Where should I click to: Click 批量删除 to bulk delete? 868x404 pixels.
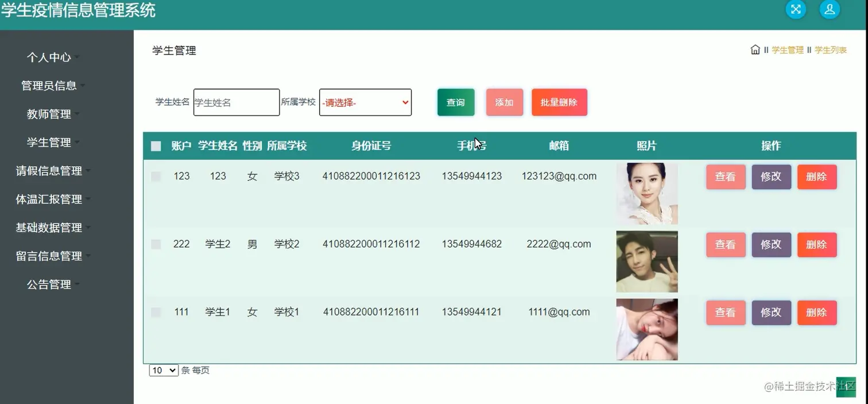pyautogui.click(x=559, y=102)
